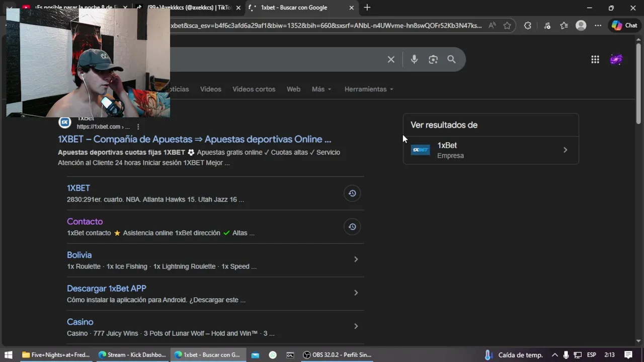Open Google account avatar menu
644x362 pixels.
(616, 59)
